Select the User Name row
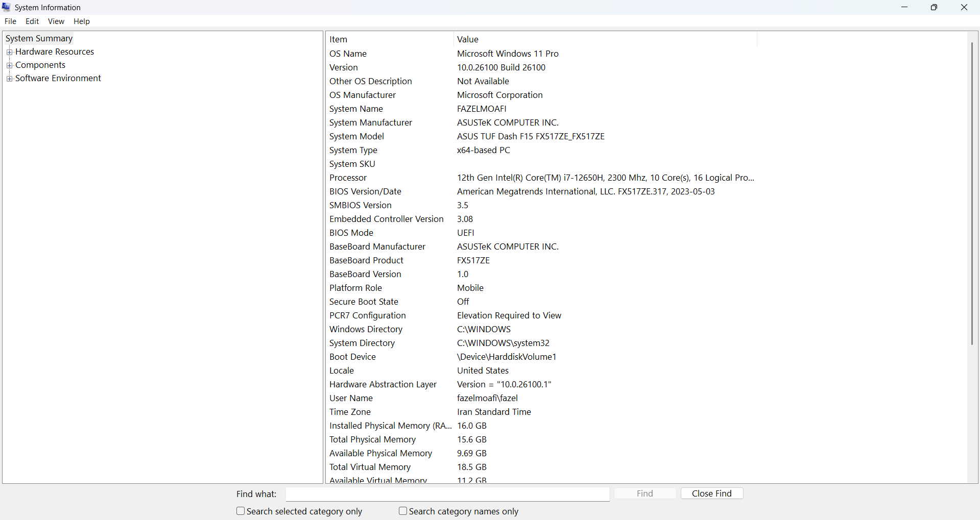 pyautogui.click(x=541, y=398)
